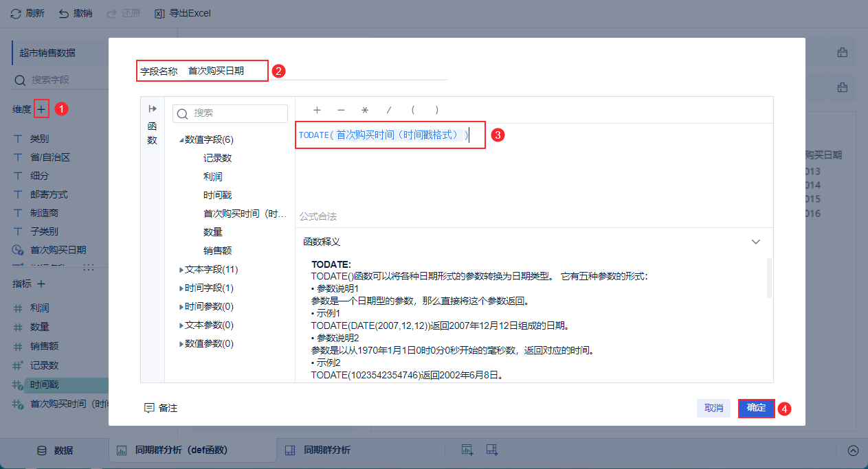
Task: Click 确定 to confirm the field
Action: click(757, 408)
